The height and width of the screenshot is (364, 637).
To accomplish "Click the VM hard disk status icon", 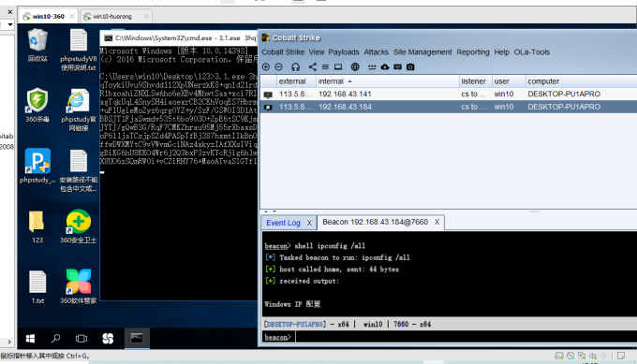I will 559,356.
